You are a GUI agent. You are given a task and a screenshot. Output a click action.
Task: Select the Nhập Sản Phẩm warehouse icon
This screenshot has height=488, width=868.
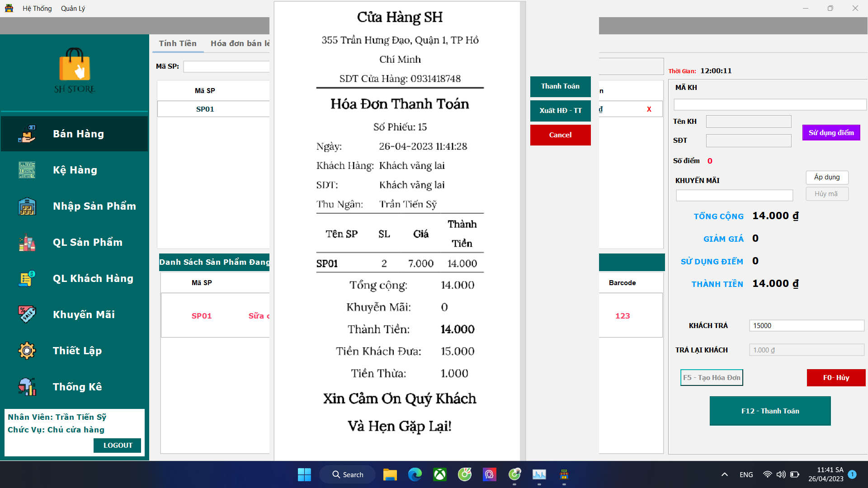click(27, 206)
